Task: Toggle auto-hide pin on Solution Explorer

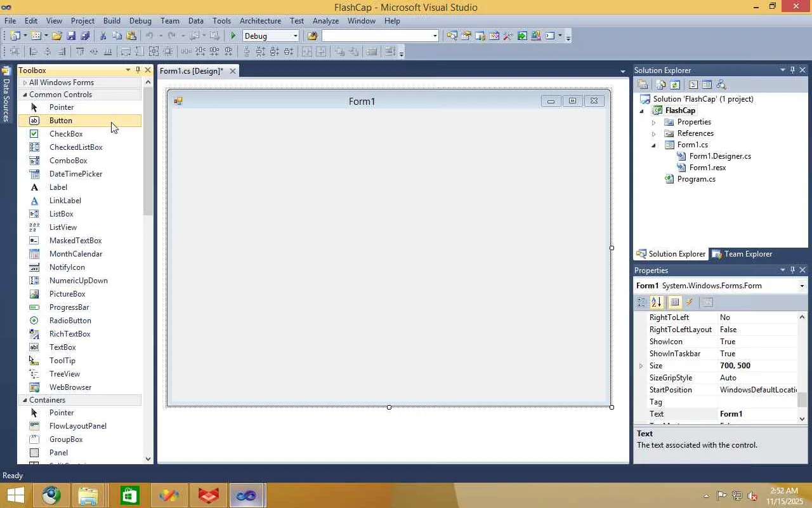Action: coord(792,70)
